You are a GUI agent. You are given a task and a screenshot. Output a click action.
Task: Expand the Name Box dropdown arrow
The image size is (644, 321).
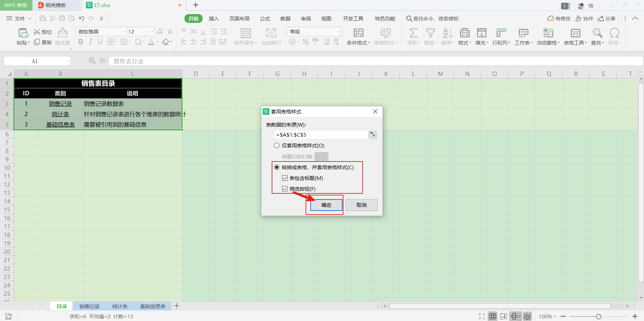point(68,61)
